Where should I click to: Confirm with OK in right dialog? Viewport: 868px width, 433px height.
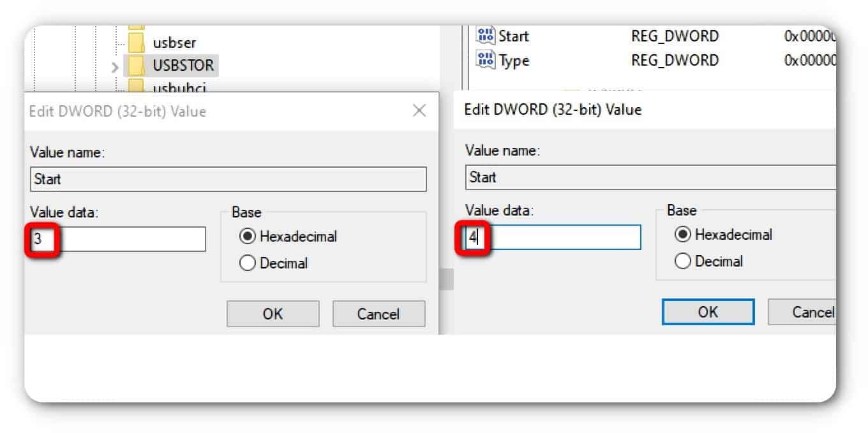point(708,312)
